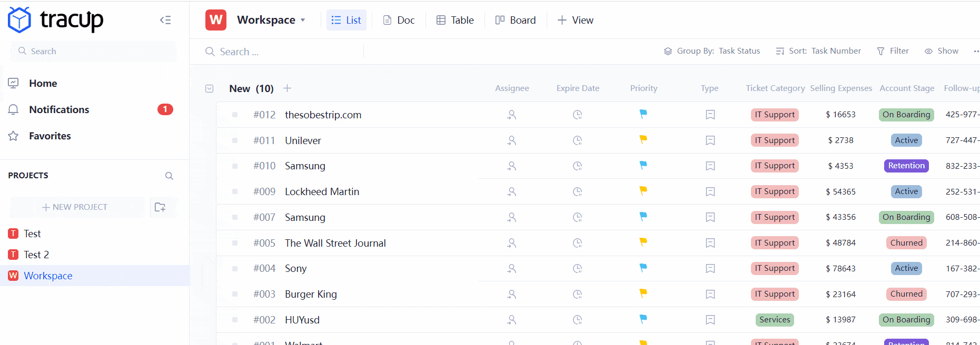Switch to the Table view tab

(455, 20)
